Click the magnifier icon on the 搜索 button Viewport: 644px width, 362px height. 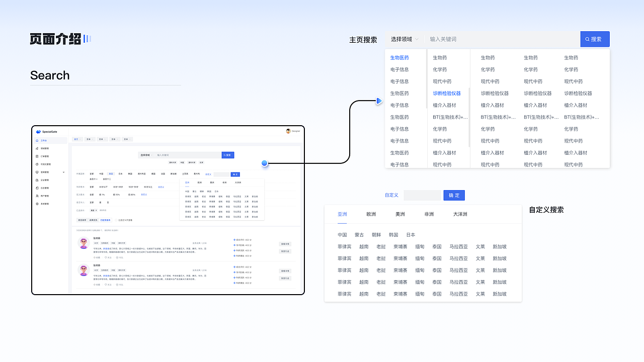tap(588, 39)
